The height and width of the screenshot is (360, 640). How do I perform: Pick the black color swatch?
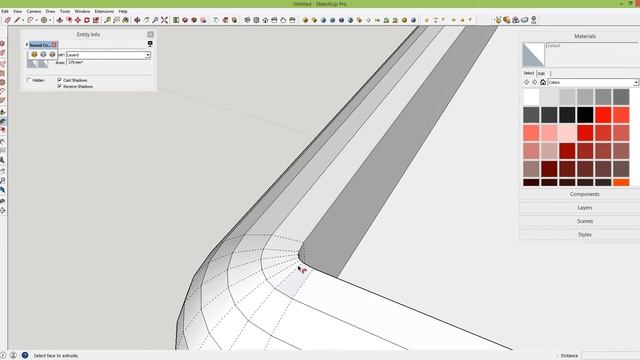coord(585,115)
